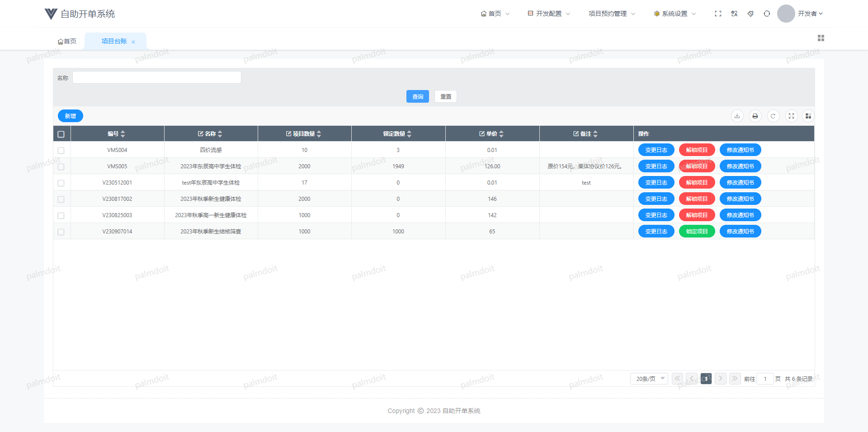Click the cell 2023年秋季高一新生健康体检
Viewport: 868px width, 432px height.
pos(211,215)
